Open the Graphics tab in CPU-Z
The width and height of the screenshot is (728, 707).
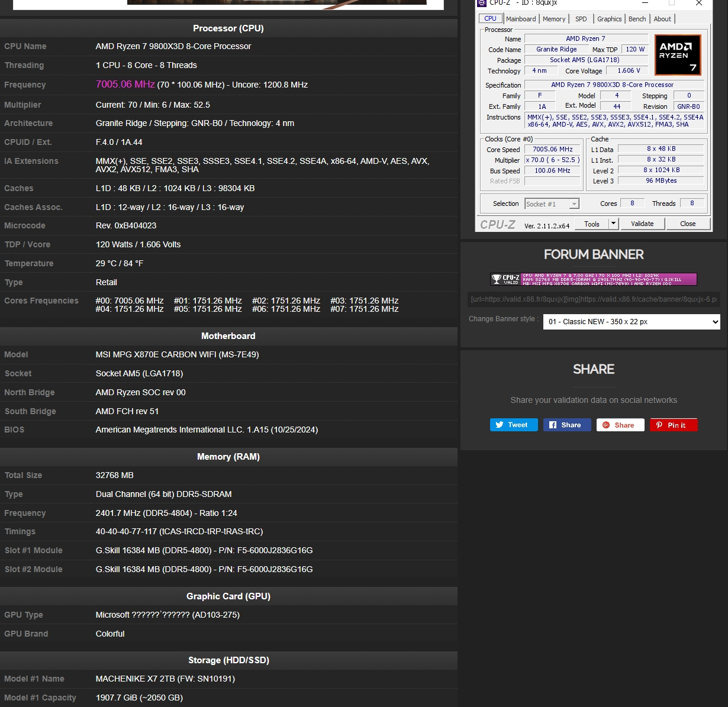pos(609,19)
